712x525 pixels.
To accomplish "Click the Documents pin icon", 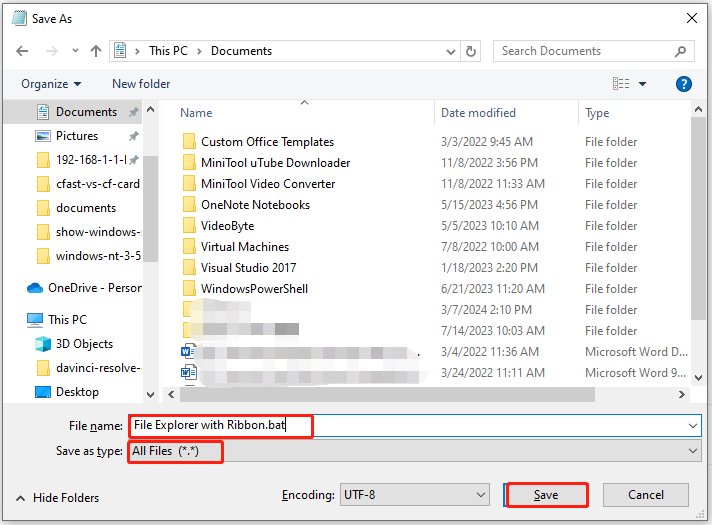I will pyautogui.click(x=134, y=112).
